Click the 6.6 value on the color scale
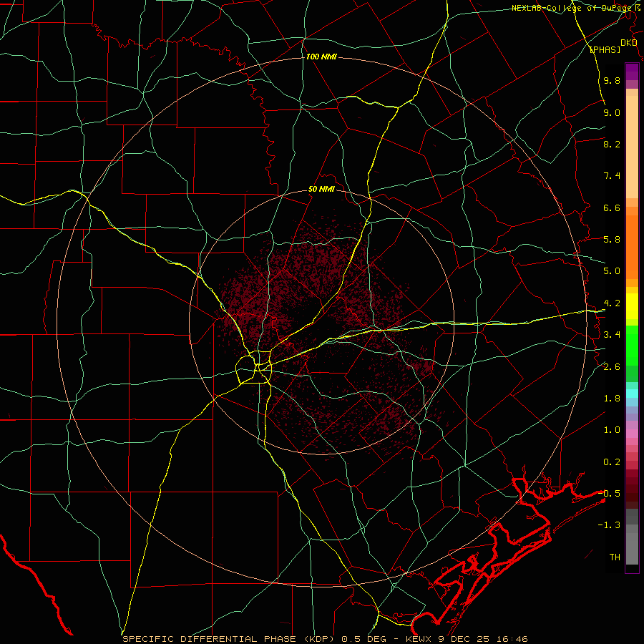This screenshot has height=644, width=644. [612, 208]
